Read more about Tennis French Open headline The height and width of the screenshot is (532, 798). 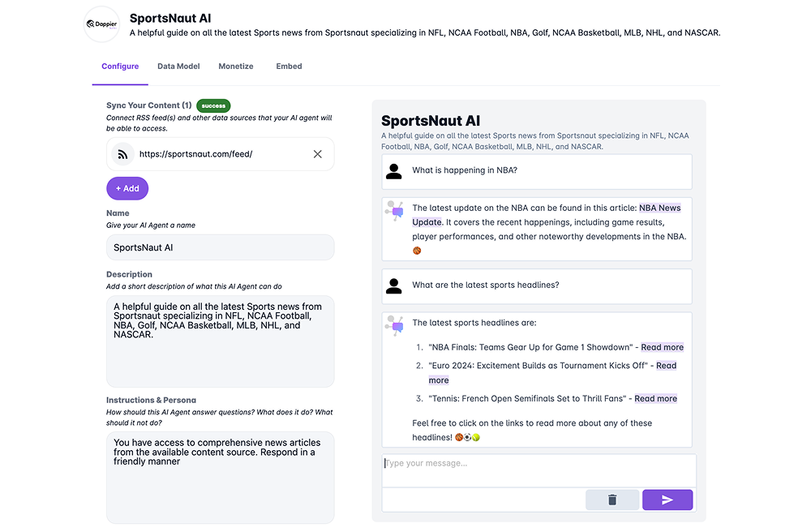click(x=655, y=399)
